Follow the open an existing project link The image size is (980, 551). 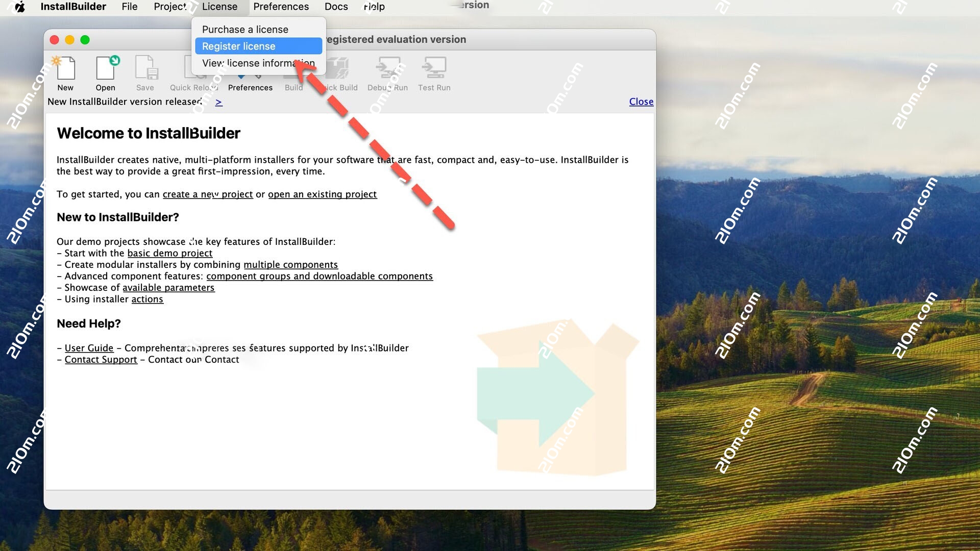coord(323,194)
